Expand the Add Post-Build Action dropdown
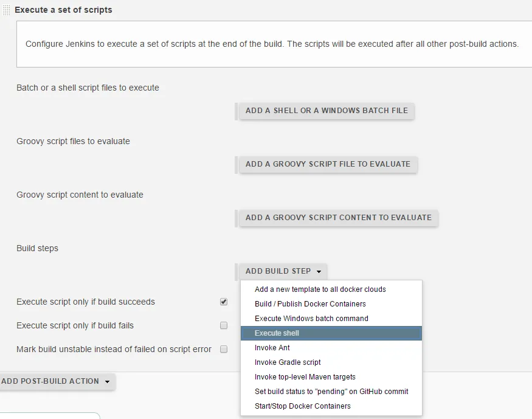Viewport: 532px width, 419px height. point(56,381)
